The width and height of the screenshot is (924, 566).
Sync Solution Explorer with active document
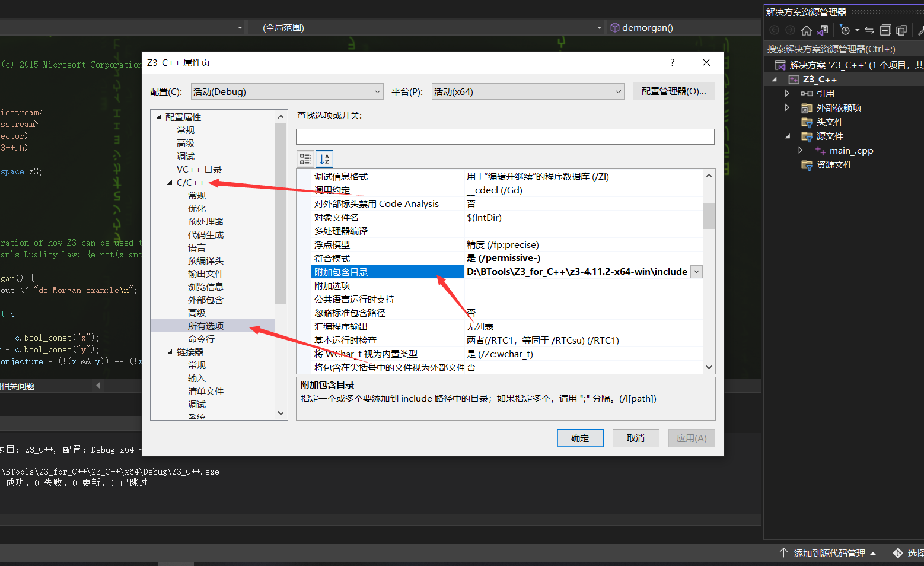(869, 30)
